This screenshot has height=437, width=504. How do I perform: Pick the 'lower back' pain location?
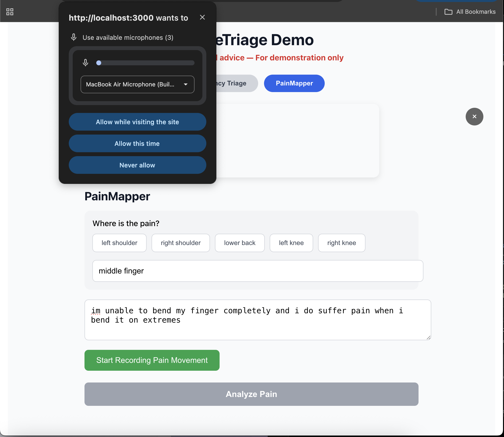point(239,243)
